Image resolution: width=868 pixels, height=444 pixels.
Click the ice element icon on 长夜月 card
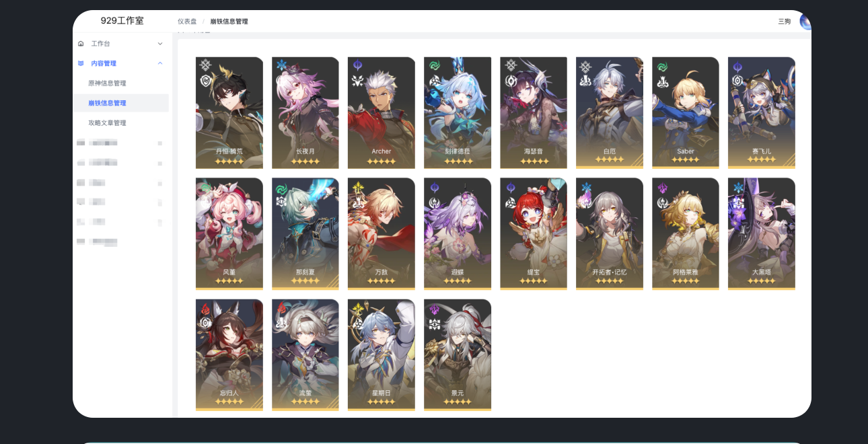click(281, 66)
